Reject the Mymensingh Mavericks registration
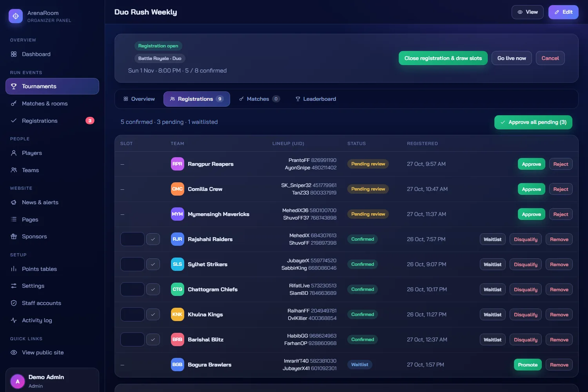This screenshot has width=588, height=392. pos(561,214)
